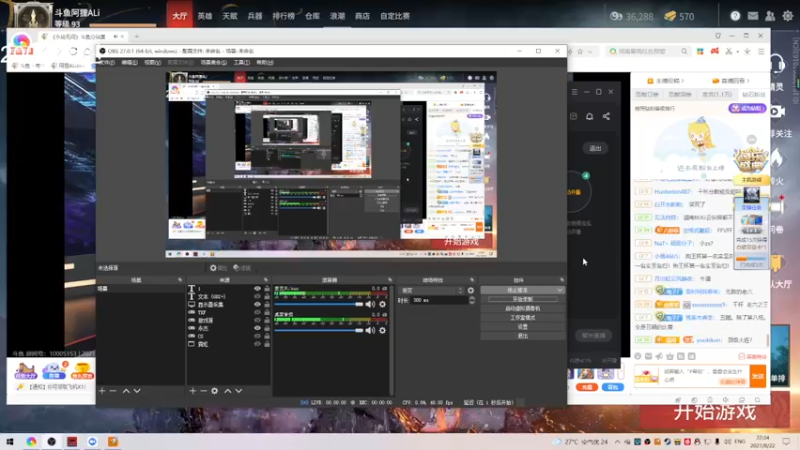Switch to the 英雄 tab in the game

pos(205,16)
